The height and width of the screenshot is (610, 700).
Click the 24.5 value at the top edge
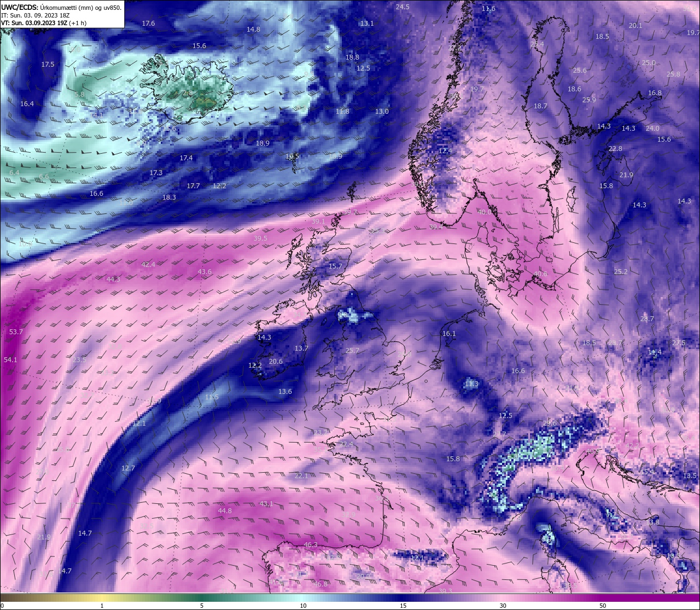click(402, 7)
